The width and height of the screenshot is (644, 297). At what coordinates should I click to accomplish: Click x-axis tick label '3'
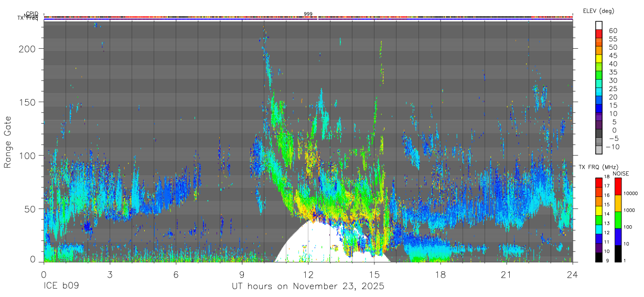pos(110,274)
